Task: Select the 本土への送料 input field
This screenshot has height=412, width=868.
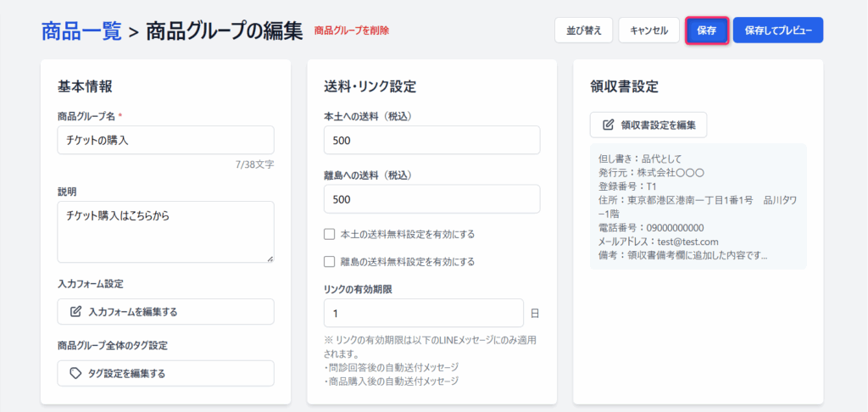Action: 431,141
